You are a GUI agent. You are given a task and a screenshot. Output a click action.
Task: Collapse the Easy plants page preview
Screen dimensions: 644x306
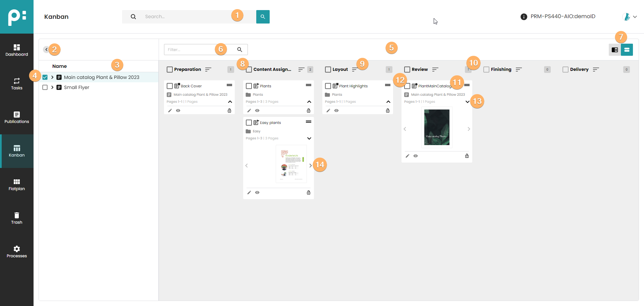pos(309,138)
